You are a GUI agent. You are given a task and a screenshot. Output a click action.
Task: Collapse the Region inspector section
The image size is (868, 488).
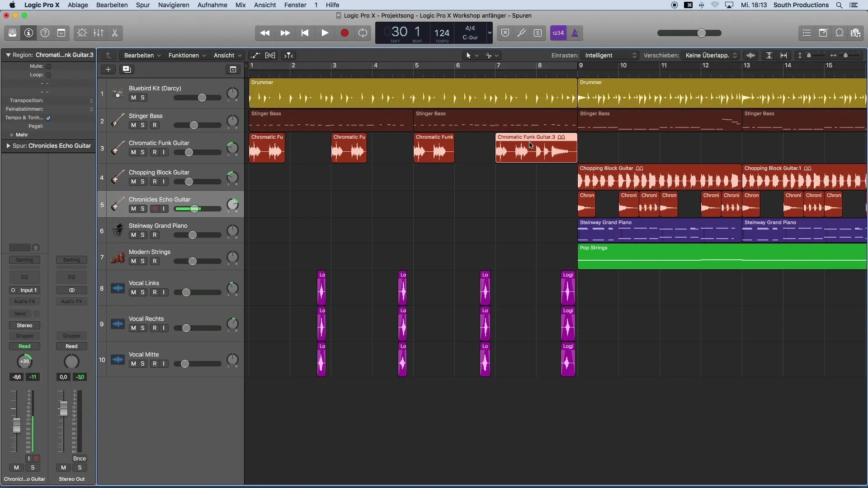(x=8, y=55)
